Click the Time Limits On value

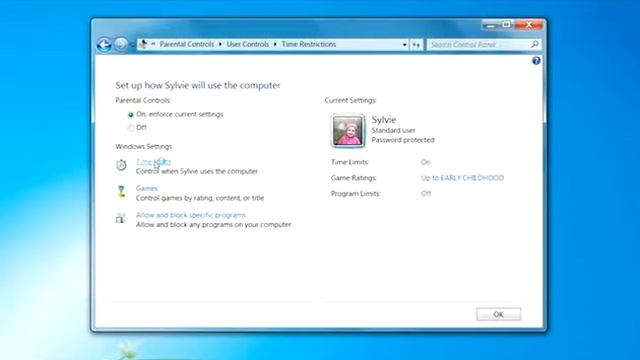click(426, 162)
